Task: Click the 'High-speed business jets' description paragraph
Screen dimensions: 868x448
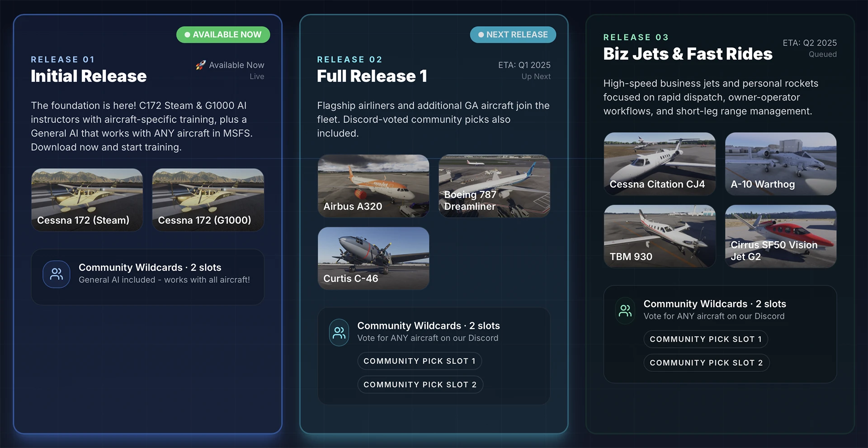Action: [x=711, y=97]
